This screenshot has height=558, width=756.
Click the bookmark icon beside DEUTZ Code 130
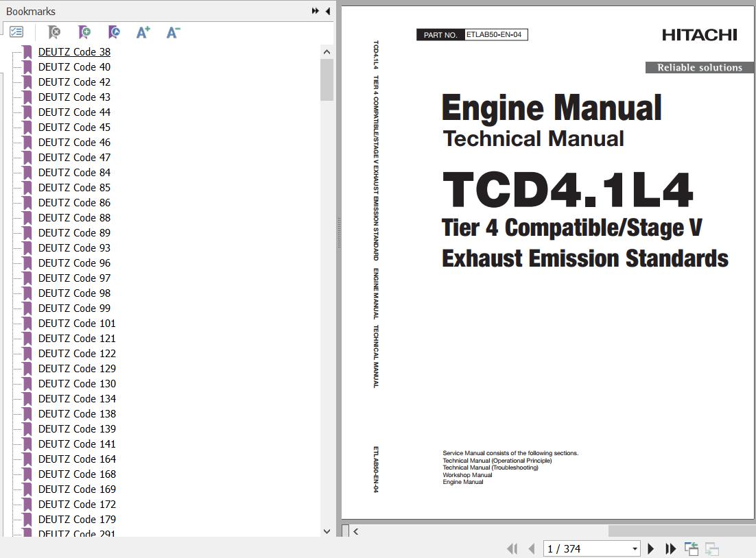pos(27,384)
